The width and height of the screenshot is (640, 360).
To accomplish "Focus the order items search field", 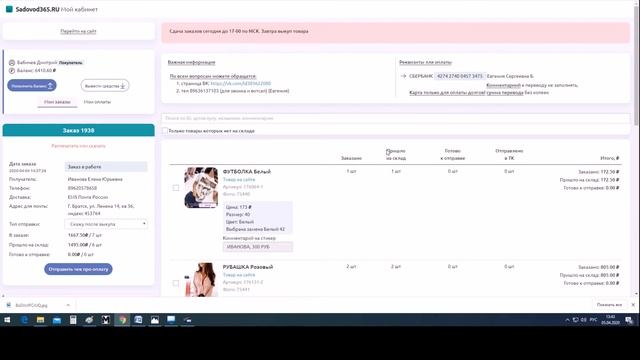I will coord(396,118).
